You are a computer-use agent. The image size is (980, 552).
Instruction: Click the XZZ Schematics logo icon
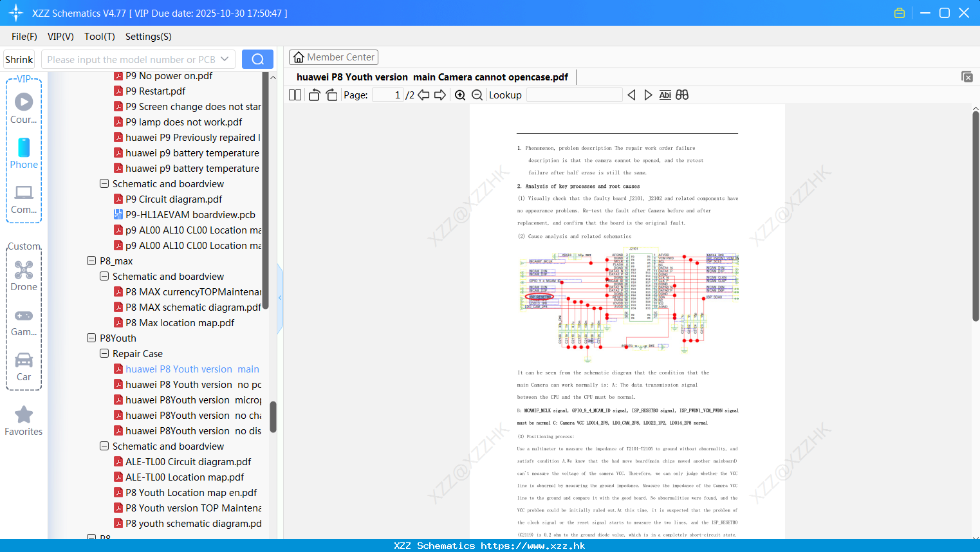pos(15,13)
